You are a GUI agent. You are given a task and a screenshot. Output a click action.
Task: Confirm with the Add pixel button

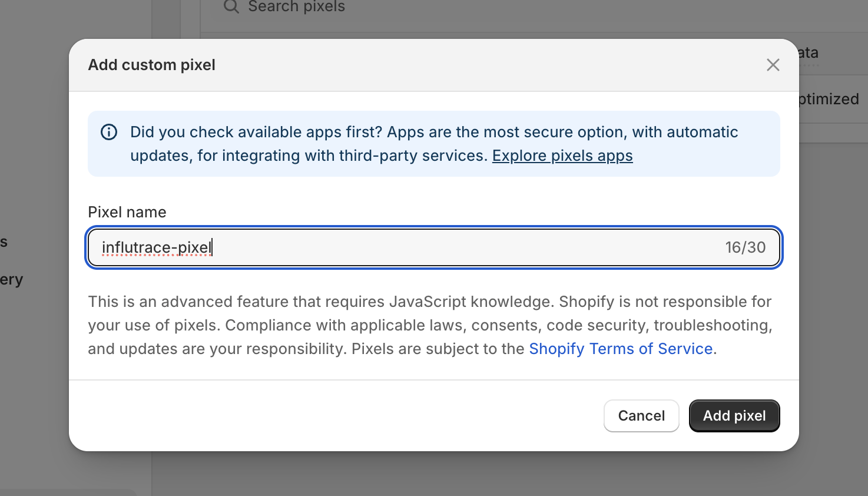click(734, 416)
